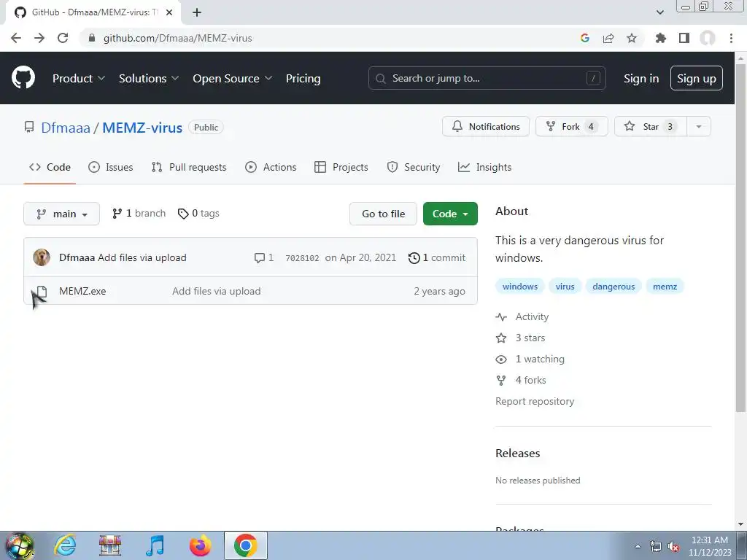
Task: Switch to the Insights tab
Action: pyautogui.click(x=484, y=167)
